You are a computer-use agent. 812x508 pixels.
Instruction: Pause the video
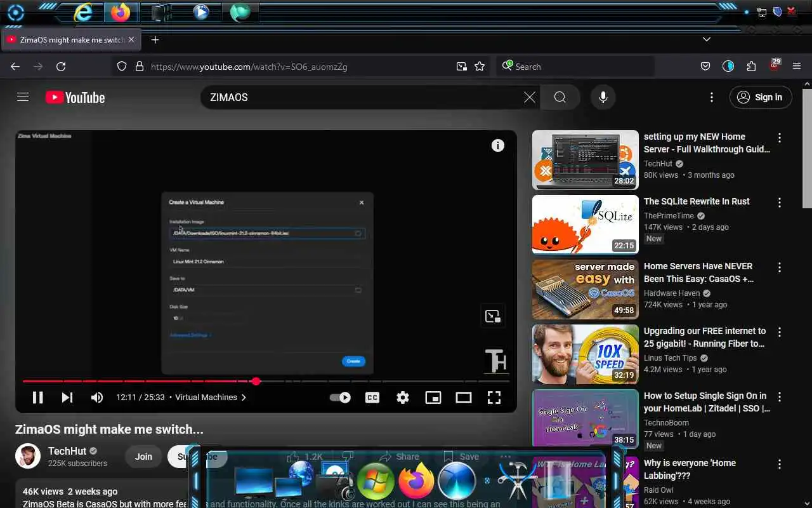click(38, 398)
